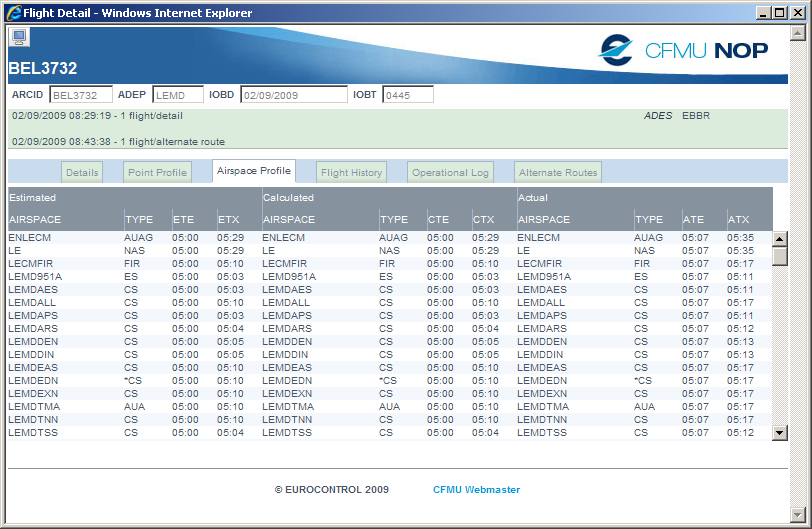The width and height of the screenshot is (812, 529).
Task: Click the CFMU Webmaster link
Action: (476, 490)
